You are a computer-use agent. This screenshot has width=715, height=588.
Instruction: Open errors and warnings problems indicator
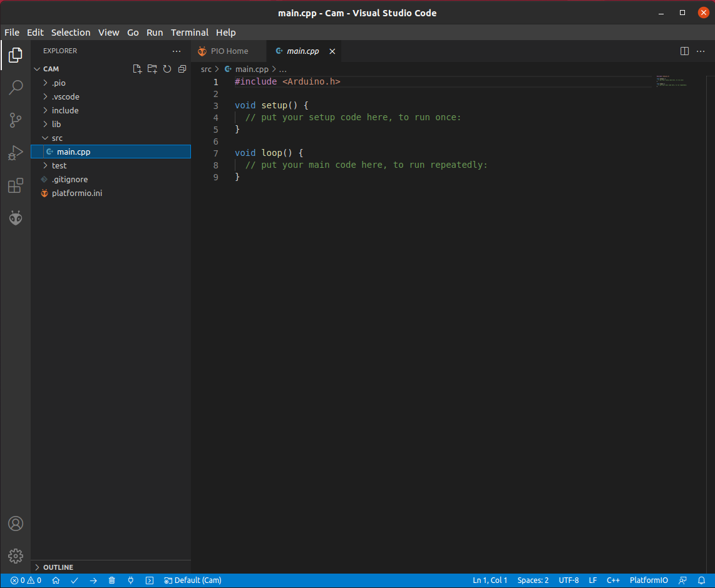(x=26, y=580)
